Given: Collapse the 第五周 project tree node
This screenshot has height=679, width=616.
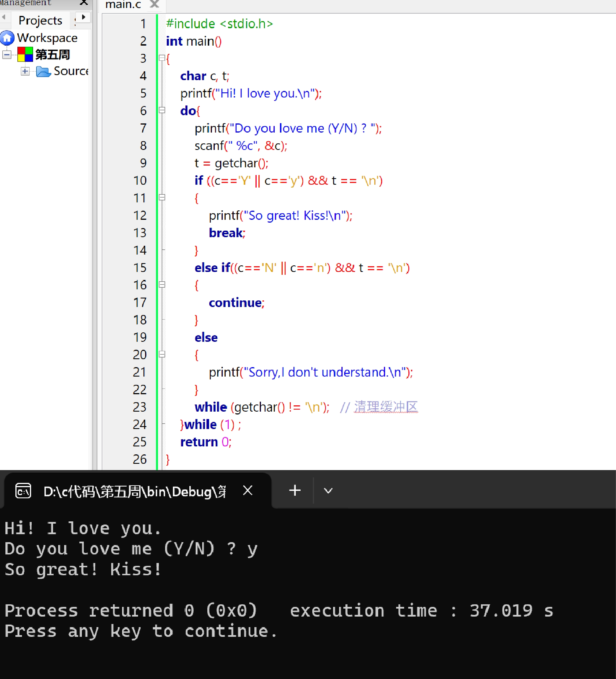Looking at the screenshot, I should [x=7, y=54].
